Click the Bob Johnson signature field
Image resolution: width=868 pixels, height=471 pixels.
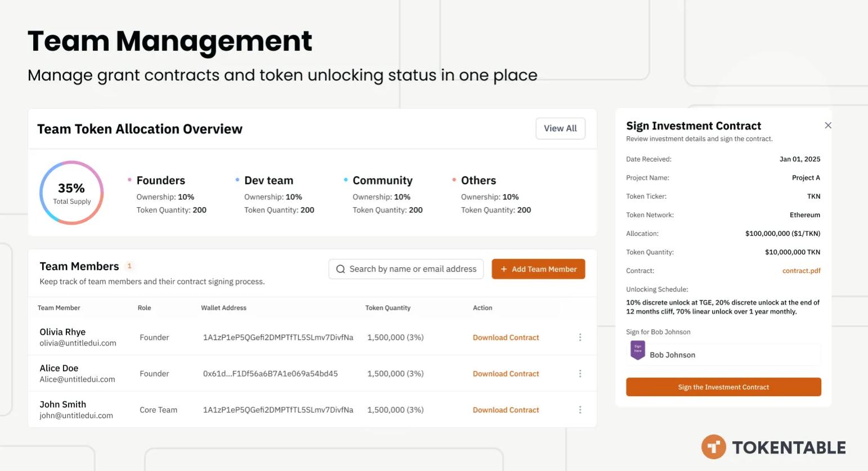pyautogui.click(x=732, y=355)
